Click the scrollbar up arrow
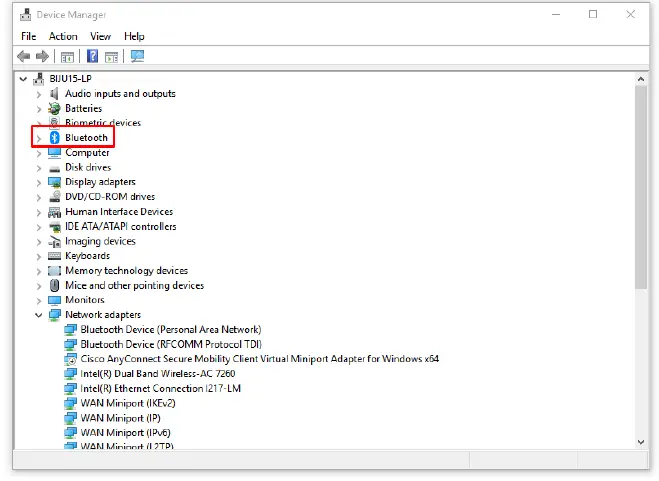This screenshot has height=481, width=659. coord(641,79)
